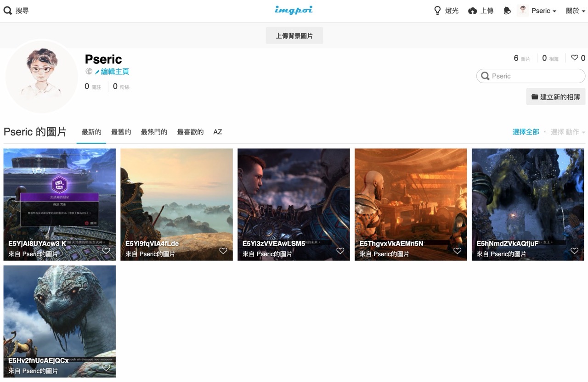This screenshot has width=588, height=382.
Task: Click the Pseric profile name heading
Action: coord(103,59)
